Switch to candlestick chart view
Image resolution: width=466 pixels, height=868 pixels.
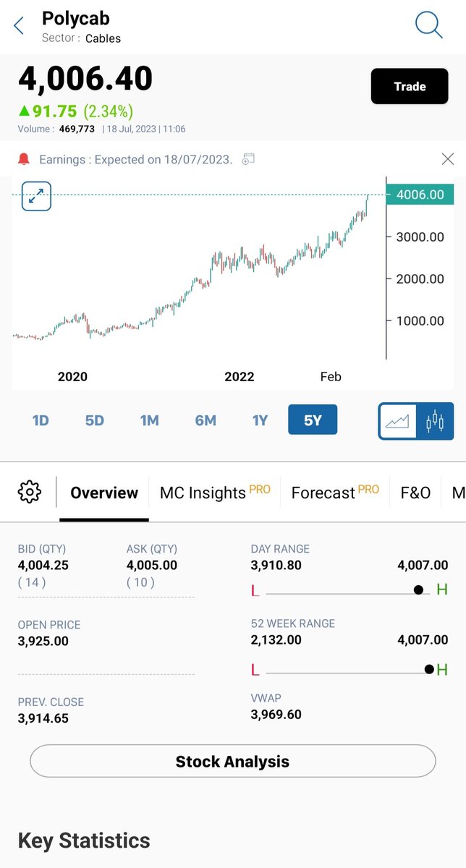click(x=435, y=421)
